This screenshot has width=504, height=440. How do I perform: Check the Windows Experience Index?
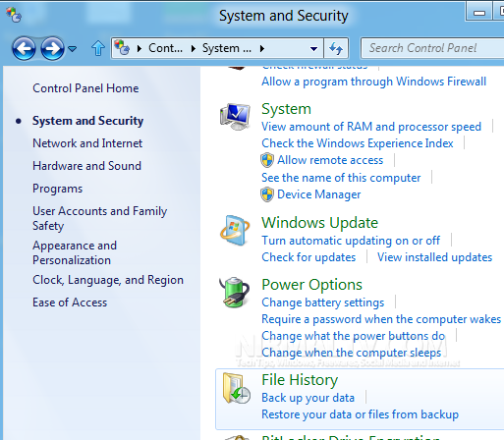pos(358,143)
